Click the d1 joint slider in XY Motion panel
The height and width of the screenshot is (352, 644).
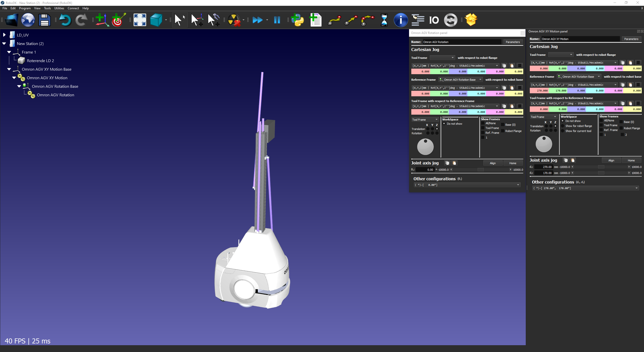601,167
